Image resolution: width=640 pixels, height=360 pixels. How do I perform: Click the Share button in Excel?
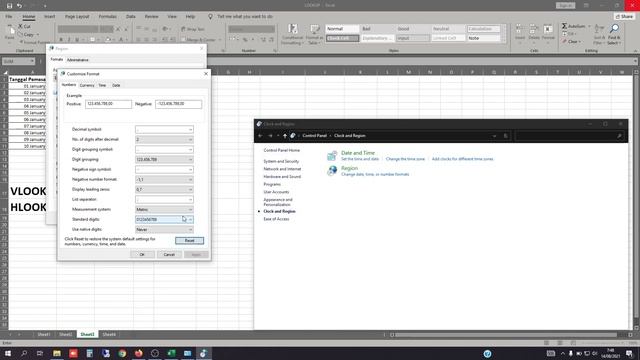click(624, 16)
